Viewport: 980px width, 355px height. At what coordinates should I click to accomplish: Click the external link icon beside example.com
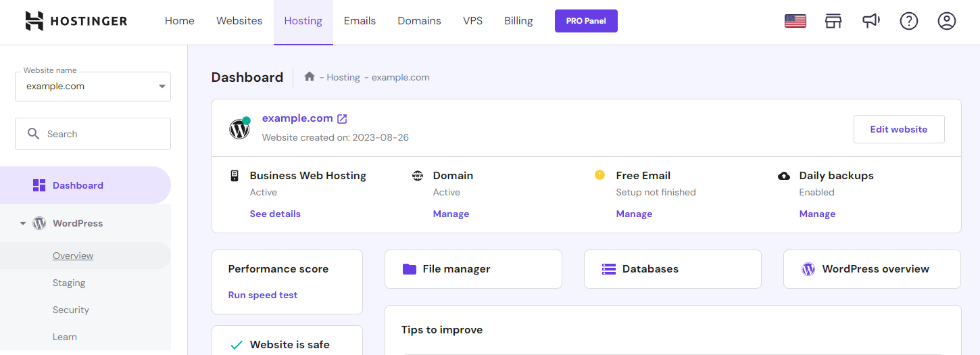tap(342, 119)
